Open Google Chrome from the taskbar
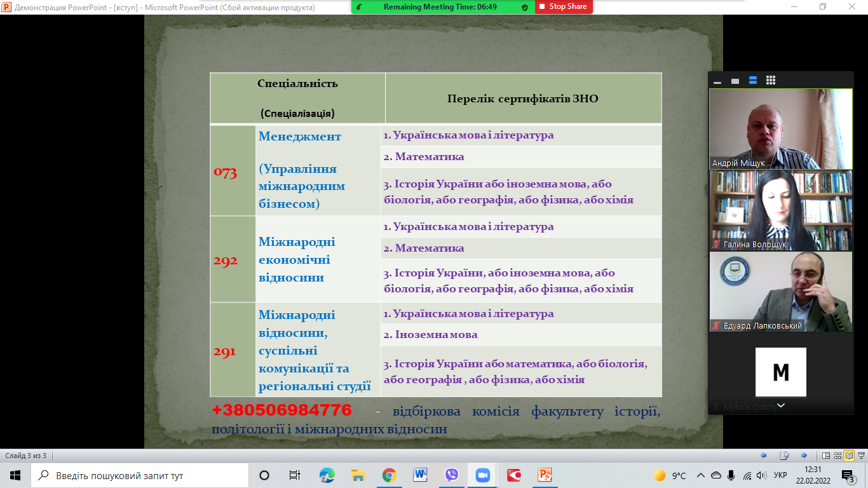This screenshot has height=488, width=868. point(389,475)
